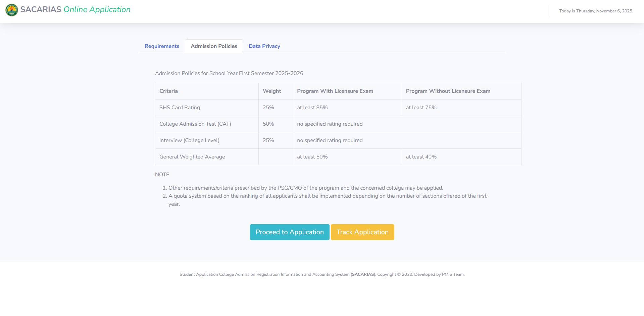Click the SACARIAS Online Application title

coord(75,9)
